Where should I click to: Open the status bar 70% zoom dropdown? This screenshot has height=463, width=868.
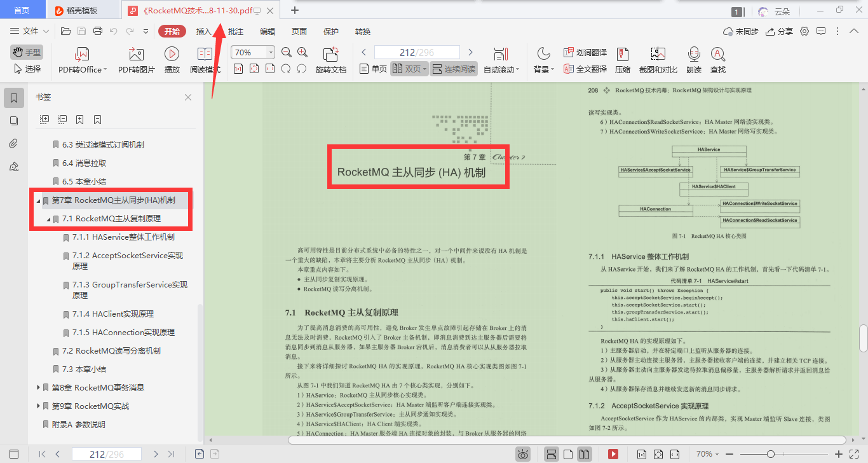709,454
